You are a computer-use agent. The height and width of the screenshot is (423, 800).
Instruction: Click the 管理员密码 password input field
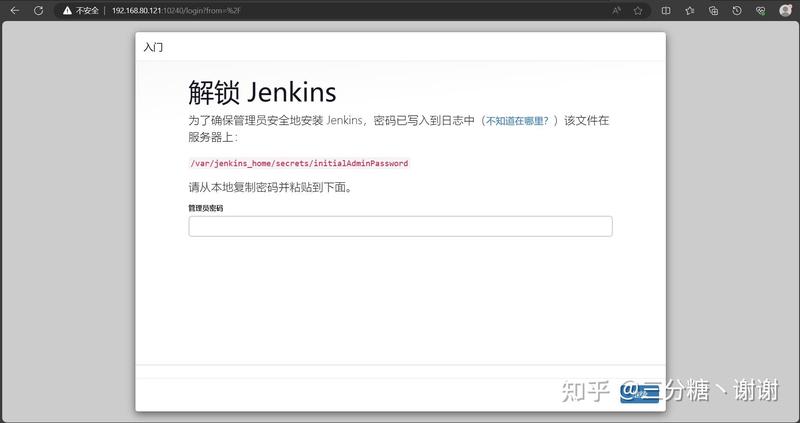point(401,226)
